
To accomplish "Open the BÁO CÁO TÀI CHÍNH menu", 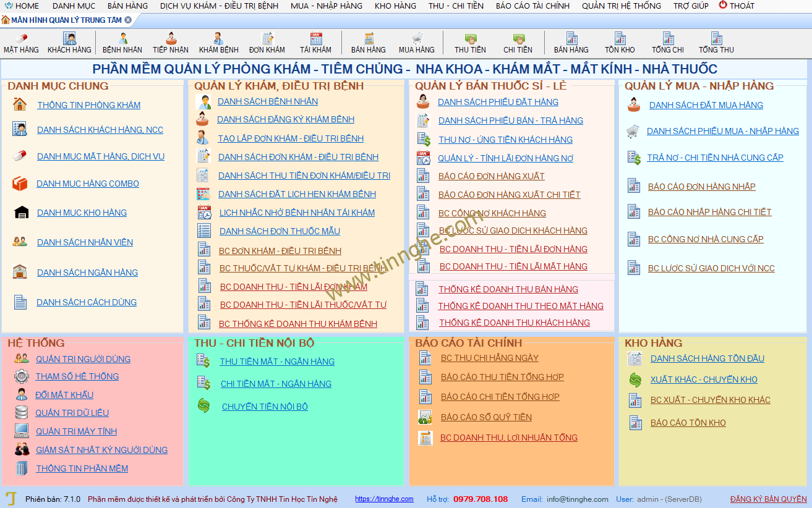I will (532, 6).
